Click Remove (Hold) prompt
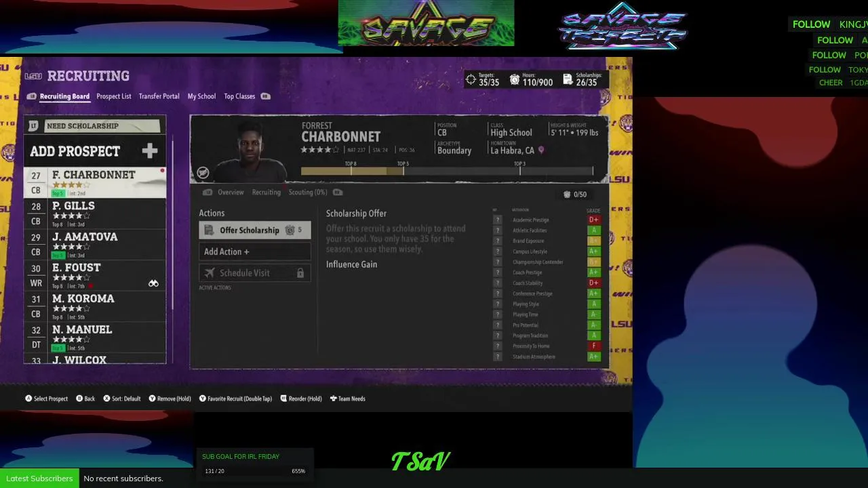 (170, 399)
